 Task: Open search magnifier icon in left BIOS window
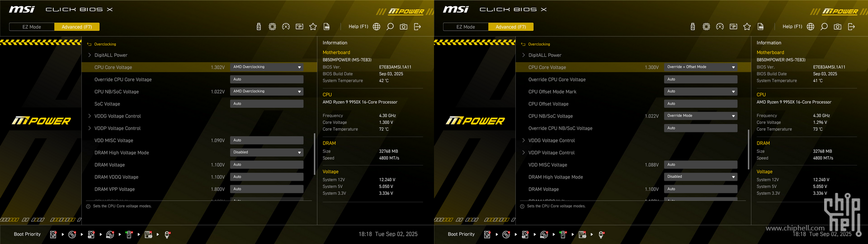coord(390,27)
